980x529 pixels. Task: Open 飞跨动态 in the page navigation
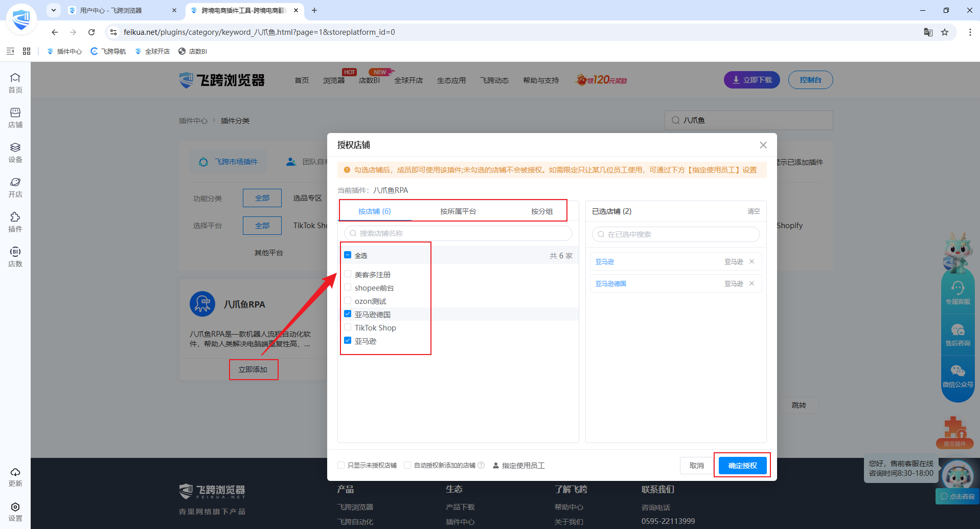pos(494,80)
